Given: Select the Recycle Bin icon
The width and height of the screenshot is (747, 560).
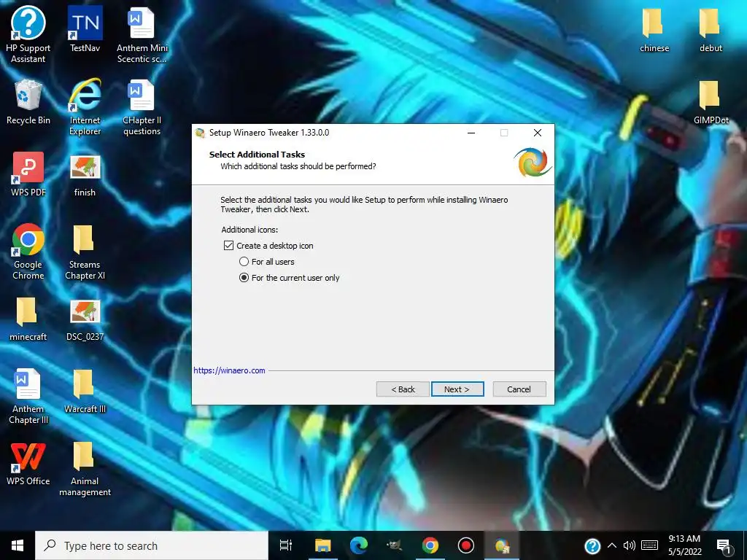Looking at the screenshot, I should pos(28,102).
